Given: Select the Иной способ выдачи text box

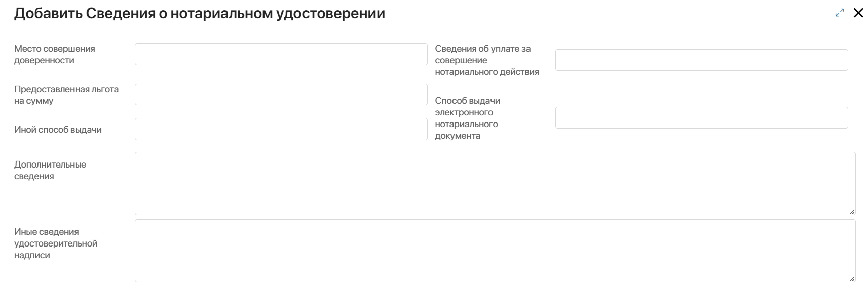Looking at the screenshot, I should click(281, 129).
